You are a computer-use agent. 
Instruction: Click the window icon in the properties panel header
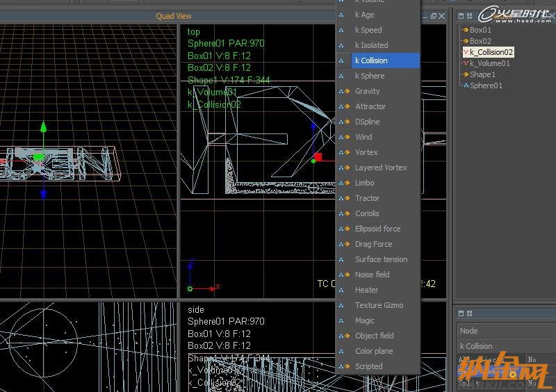coord(460,313)
